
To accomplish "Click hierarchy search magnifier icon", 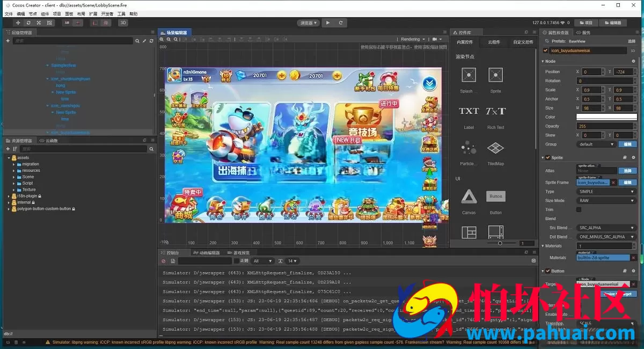I will point(137,41).
